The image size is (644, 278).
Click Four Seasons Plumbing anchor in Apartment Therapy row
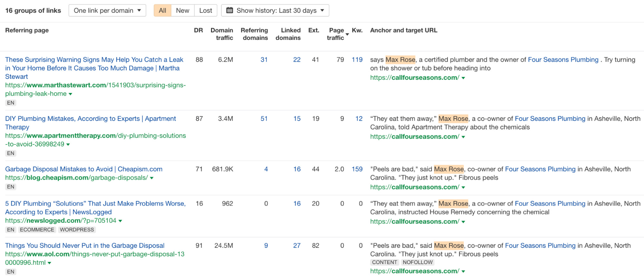point(550,118)
